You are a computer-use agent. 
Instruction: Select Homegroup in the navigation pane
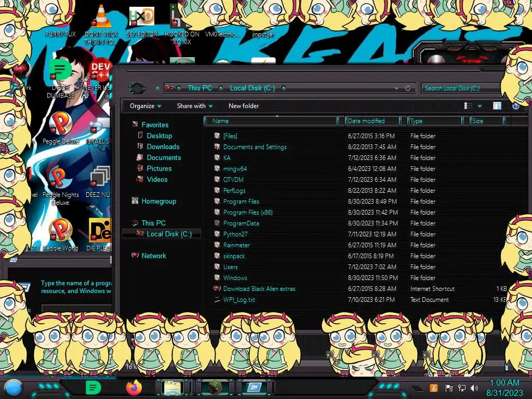point(158,201)
